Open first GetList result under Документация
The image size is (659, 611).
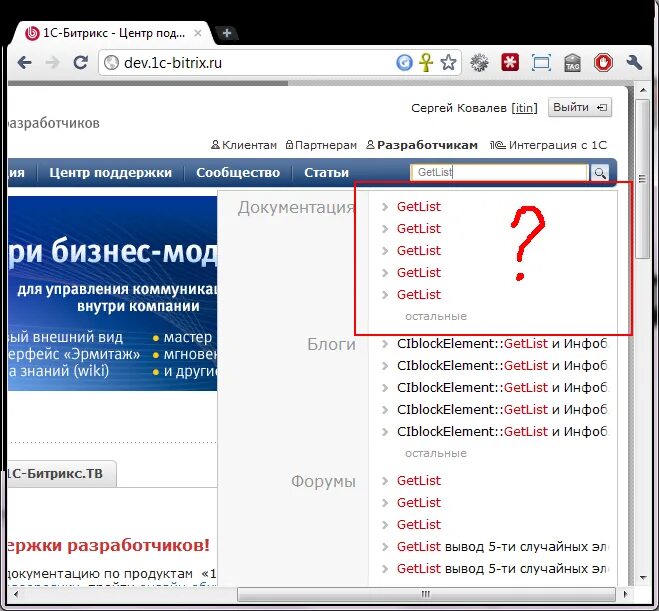coord(419,206)
